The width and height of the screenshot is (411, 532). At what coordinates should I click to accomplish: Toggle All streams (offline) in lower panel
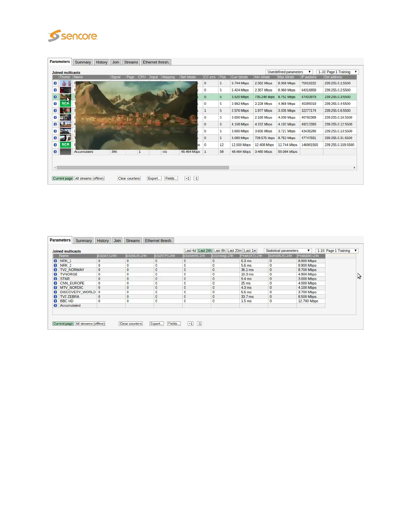(x=90, y=324)
